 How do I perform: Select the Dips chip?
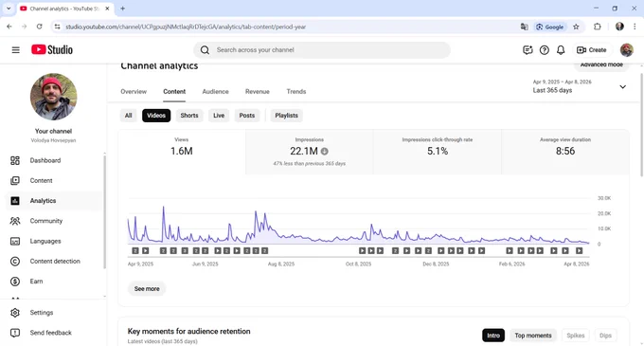pyautogui.click(x=605, y=336)
